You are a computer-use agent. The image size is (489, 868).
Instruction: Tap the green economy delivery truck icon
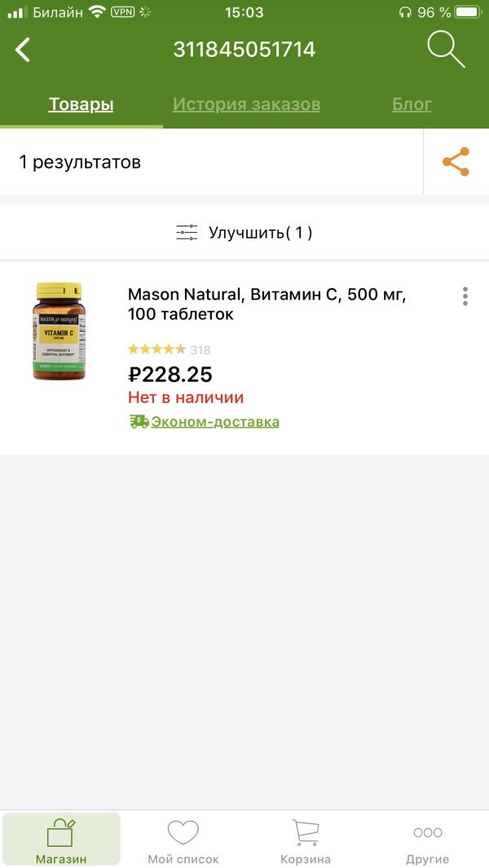coord(139,422)
